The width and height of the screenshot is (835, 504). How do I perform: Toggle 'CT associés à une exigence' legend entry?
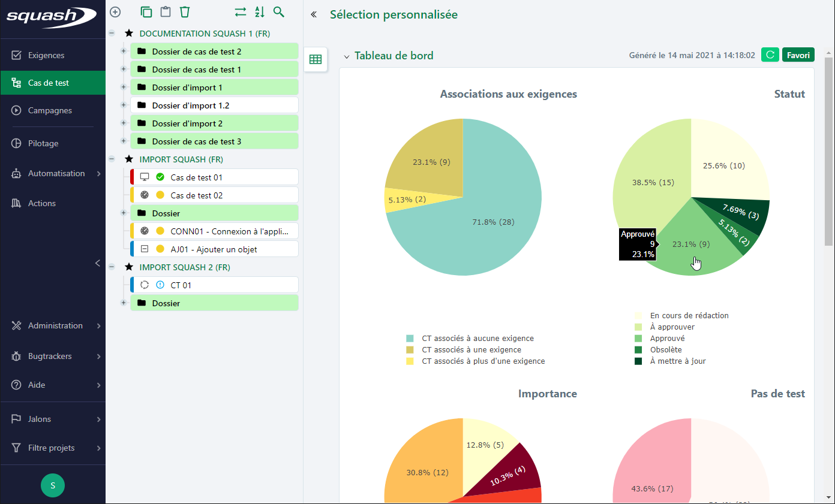[471, 350]
